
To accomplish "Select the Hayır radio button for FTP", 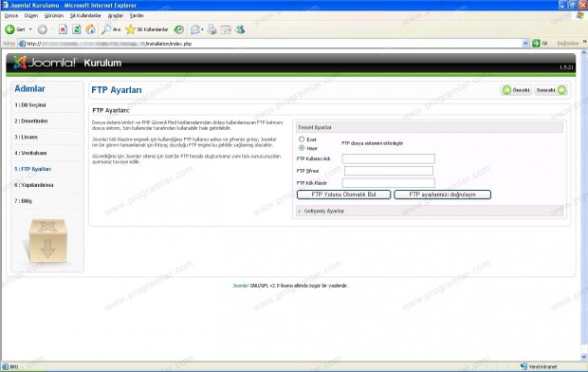I will pos(302,148).
